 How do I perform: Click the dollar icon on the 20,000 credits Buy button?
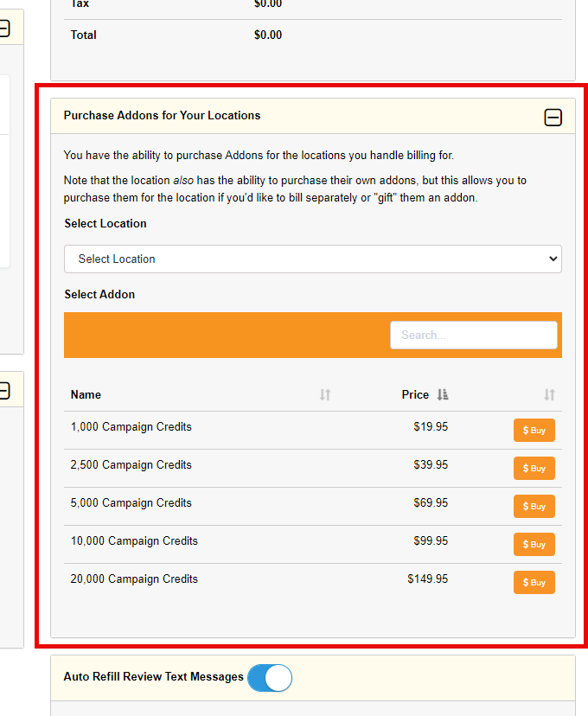click(x=524, y=582)
